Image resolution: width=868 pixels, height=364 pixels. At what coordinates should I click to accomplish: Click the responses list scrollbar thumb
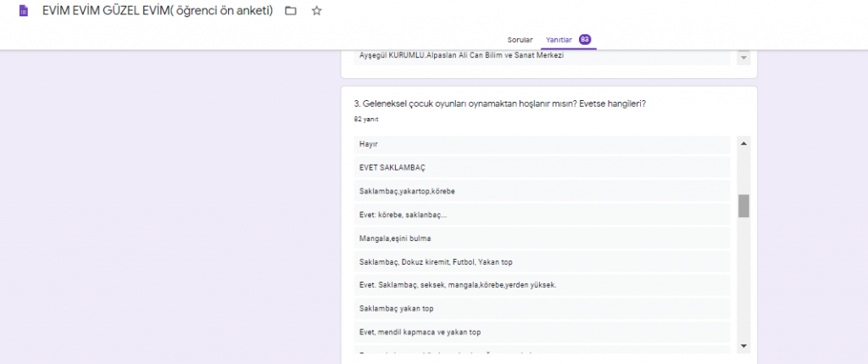pyautogui.click(x=743, y=205)
